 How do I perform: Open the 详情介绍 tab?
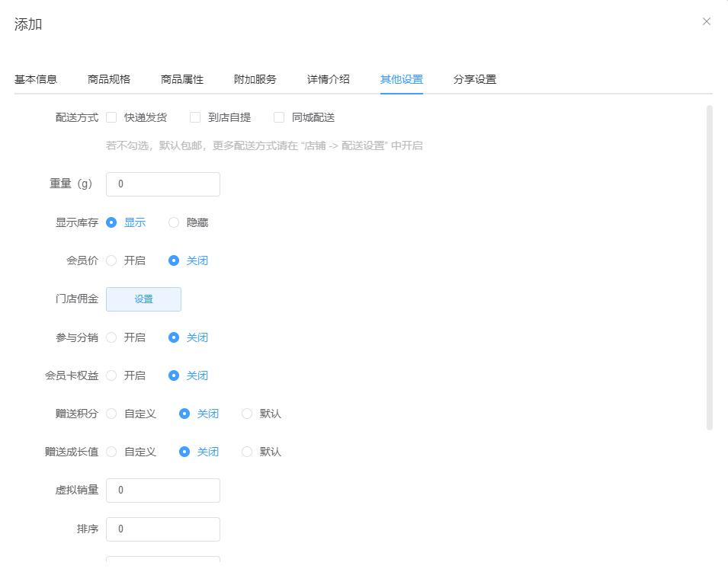pos(329,79)
